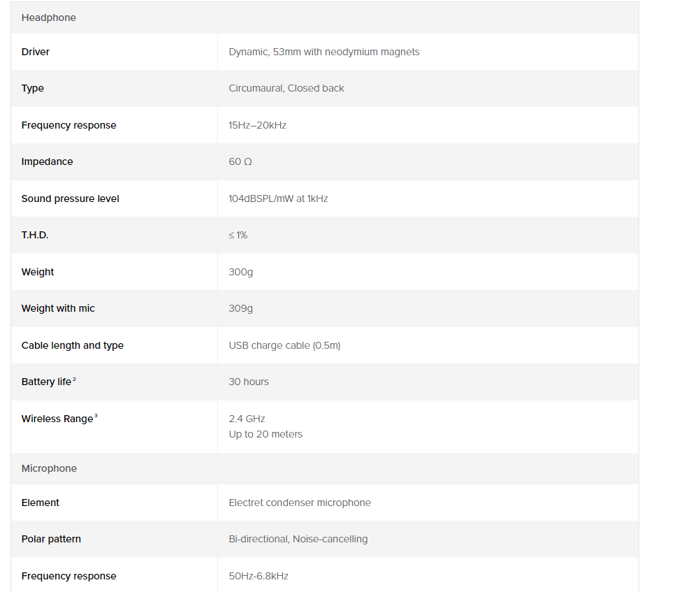Click the Microphone section header
The height and width of the screenshot is (592, 700).
point(49,468)
